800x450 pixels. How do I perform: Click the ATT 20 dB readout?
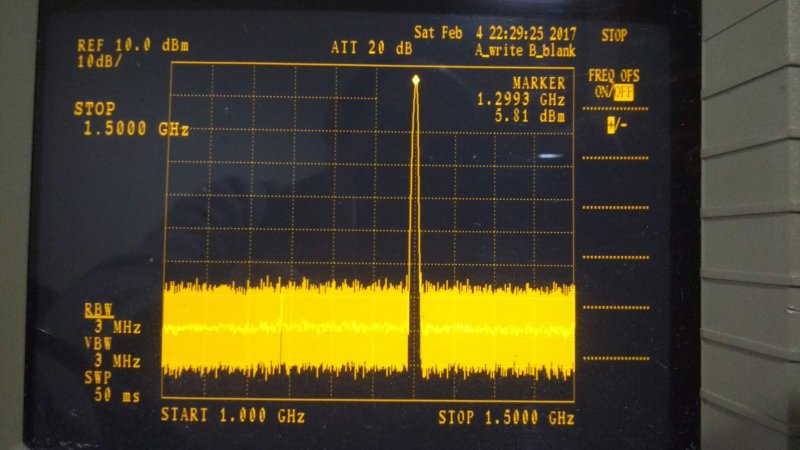click(x=371, y=48)
